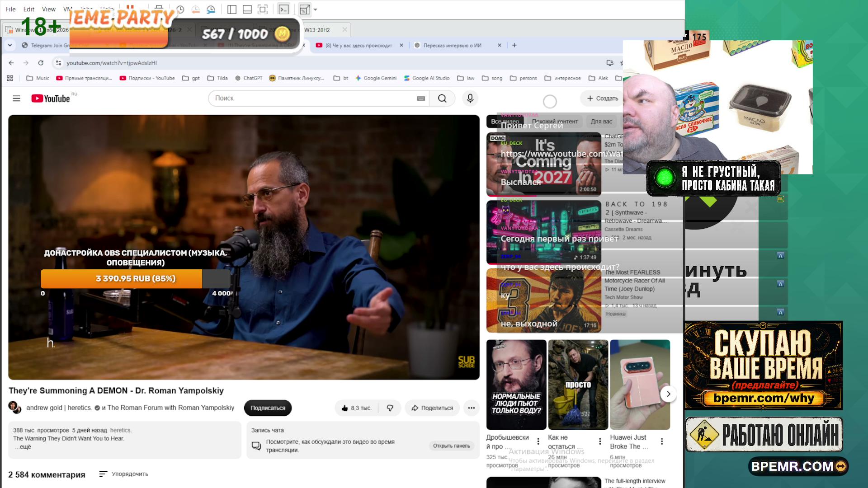868x488 pixels.
Task: Click 'Поделиться' share button
Action: (432, 408)
